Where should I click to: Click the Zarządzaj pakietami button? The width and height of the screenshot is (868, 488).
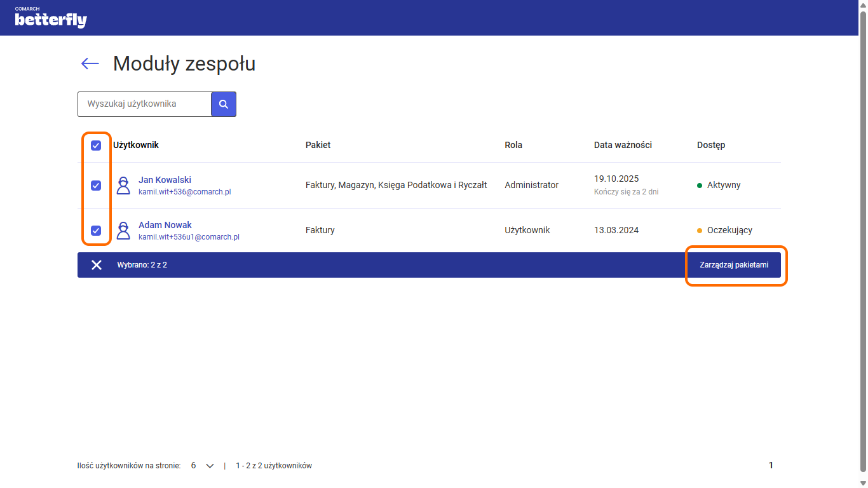click(x=734, y=265)
